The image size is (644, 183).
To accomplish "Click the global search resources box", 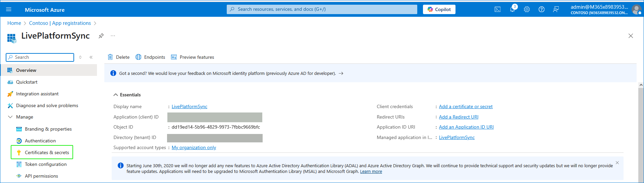I will pyautogui.click(x=322, y=9).
